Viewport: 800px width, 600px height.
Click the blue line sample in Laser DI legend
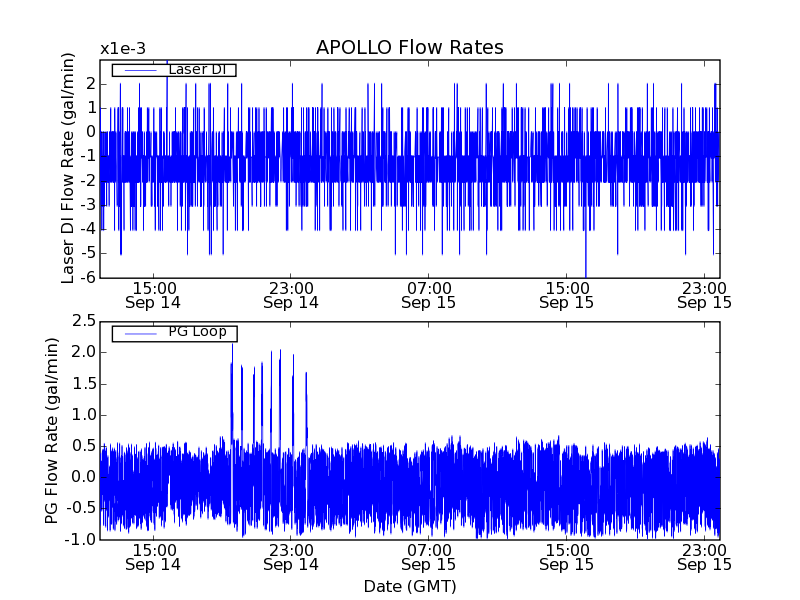point(139,70)
